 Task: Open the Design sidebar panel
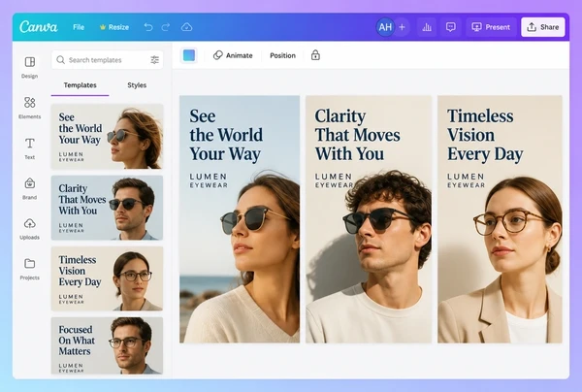(30, 67)
